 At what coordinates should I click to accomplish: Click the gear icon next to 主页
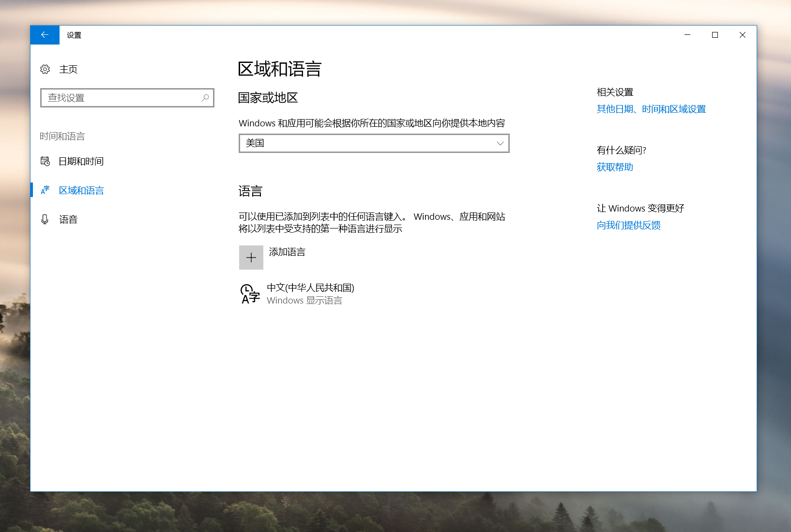(45, 69)
